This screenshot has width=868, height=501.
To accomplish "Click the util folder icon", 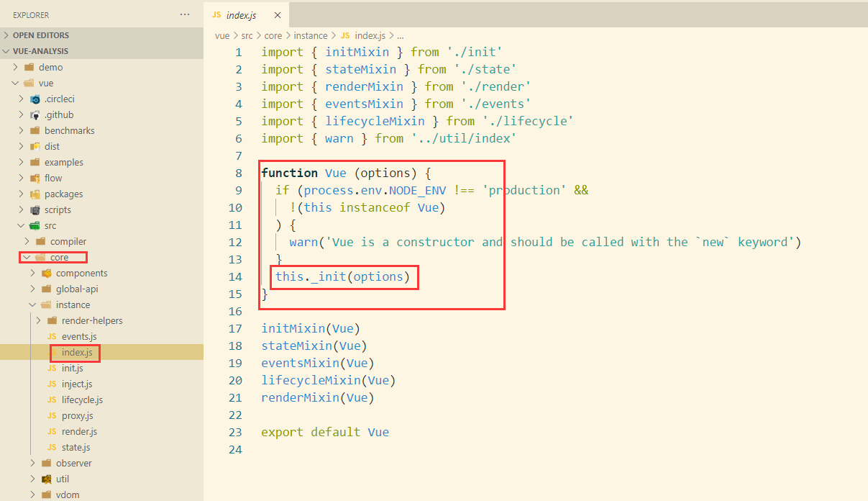I will pyautogui.click(x=46, y=479).
